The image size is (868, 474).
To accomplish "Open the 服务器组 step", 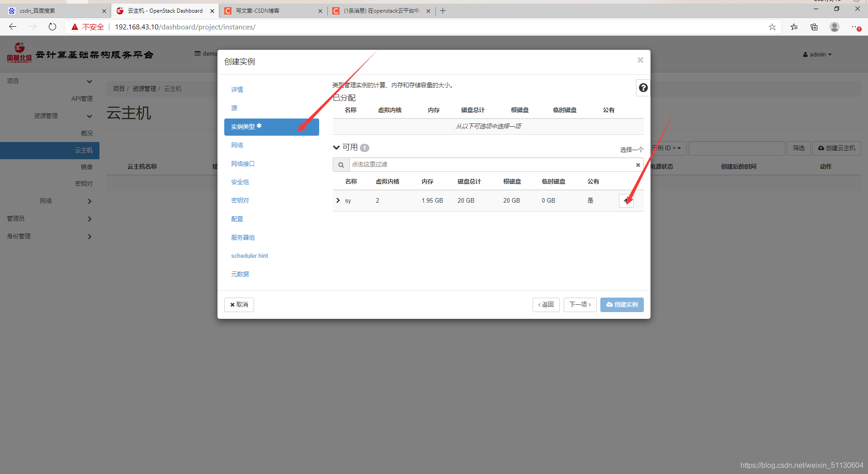I will tap(243, 237).
